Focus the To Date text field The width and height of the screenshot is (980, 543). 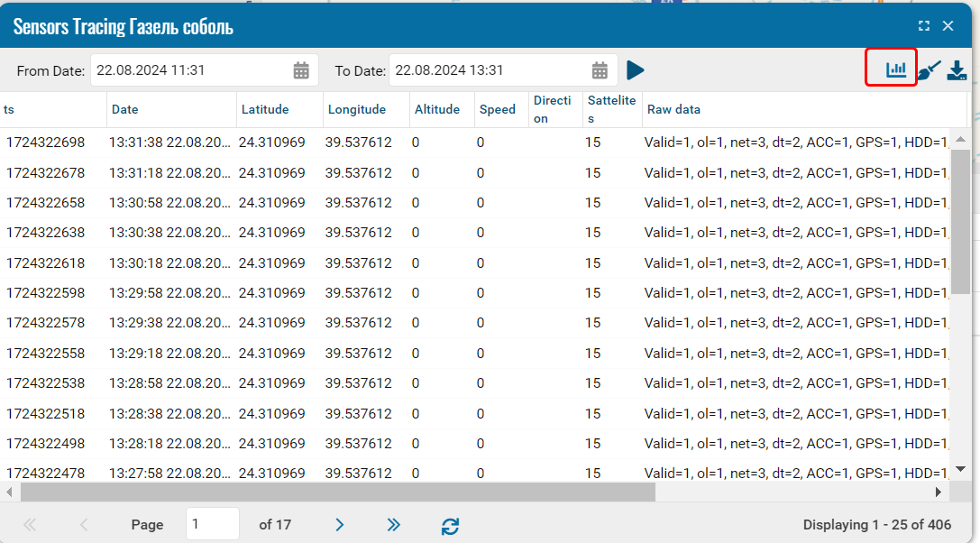tap(489, 70)
